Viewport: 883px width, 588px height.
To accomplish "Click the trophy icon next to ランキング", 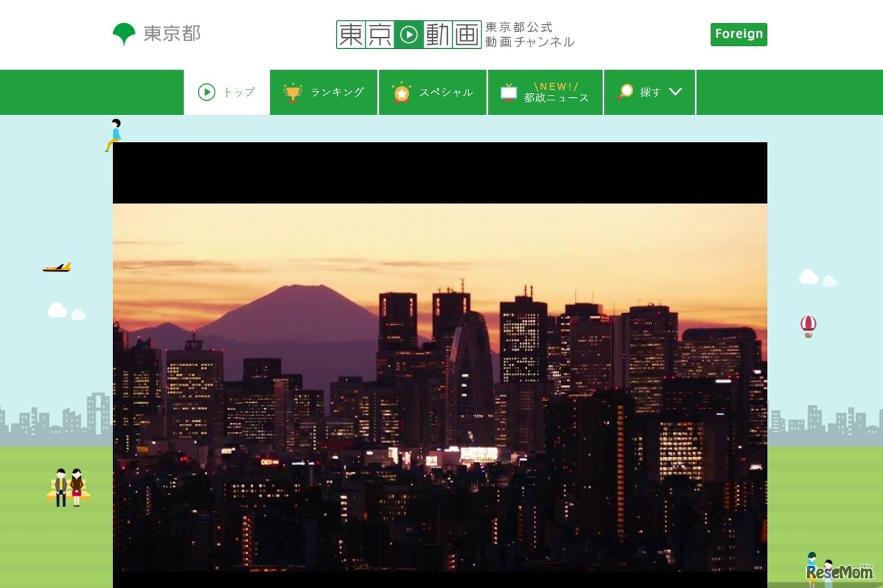I will pyautogui.click(x=294, y=90).
